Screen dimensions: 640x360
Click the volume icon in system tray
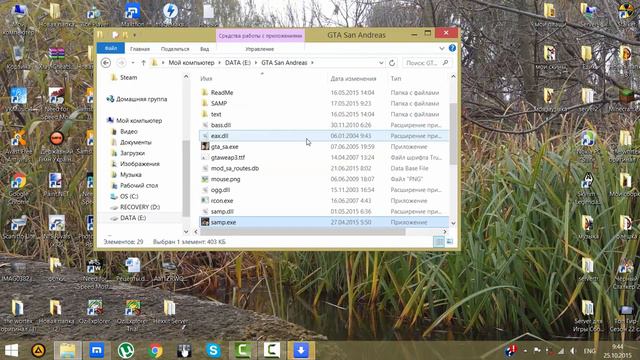pos(573,351)
